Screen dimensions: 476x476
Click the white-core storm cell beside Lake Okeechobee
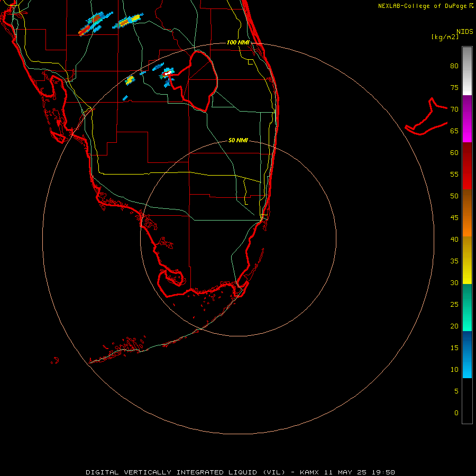click(167, 74)
